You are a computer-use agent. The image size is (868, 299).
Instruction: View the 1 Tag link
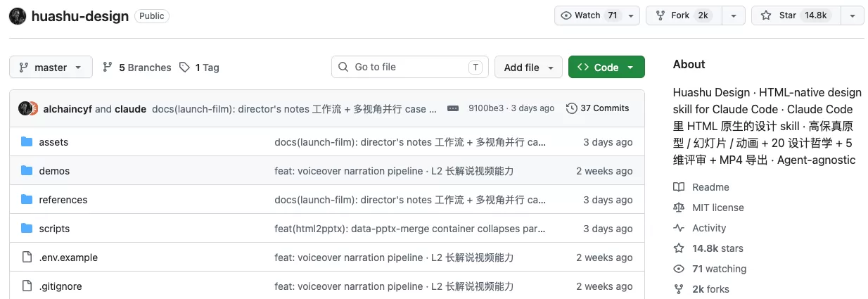tap(199, 68)
